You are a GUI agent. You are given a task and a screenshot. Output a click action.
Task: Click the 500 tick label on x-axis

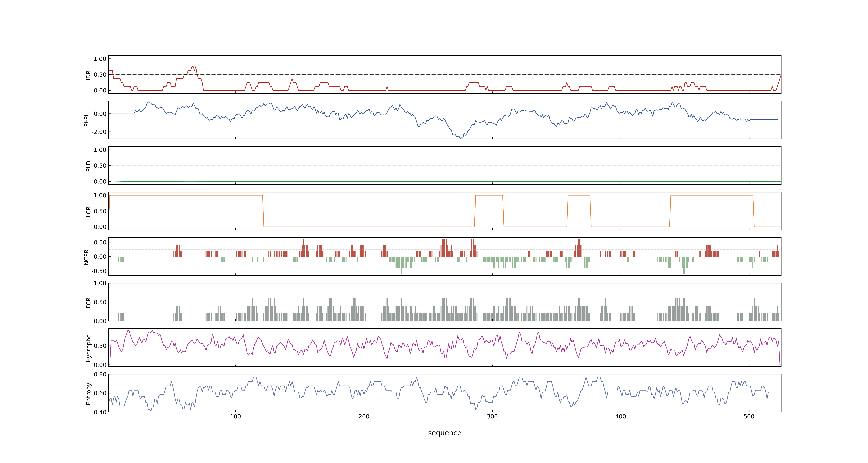click(749, 416)
